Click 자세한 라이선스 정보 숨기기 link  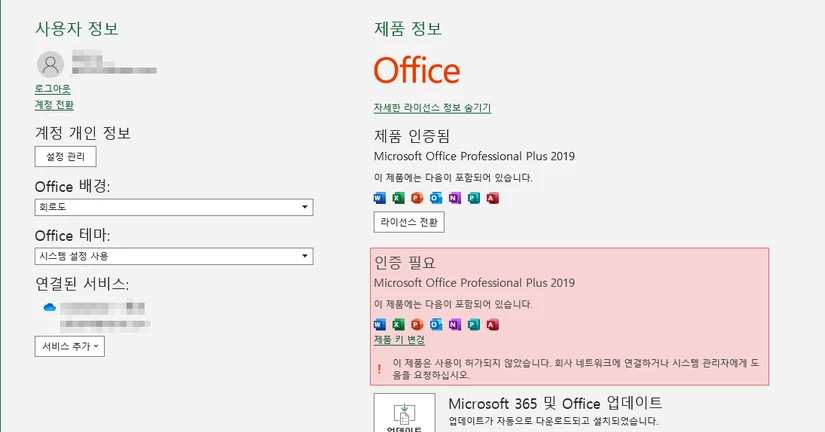(432, 107)
